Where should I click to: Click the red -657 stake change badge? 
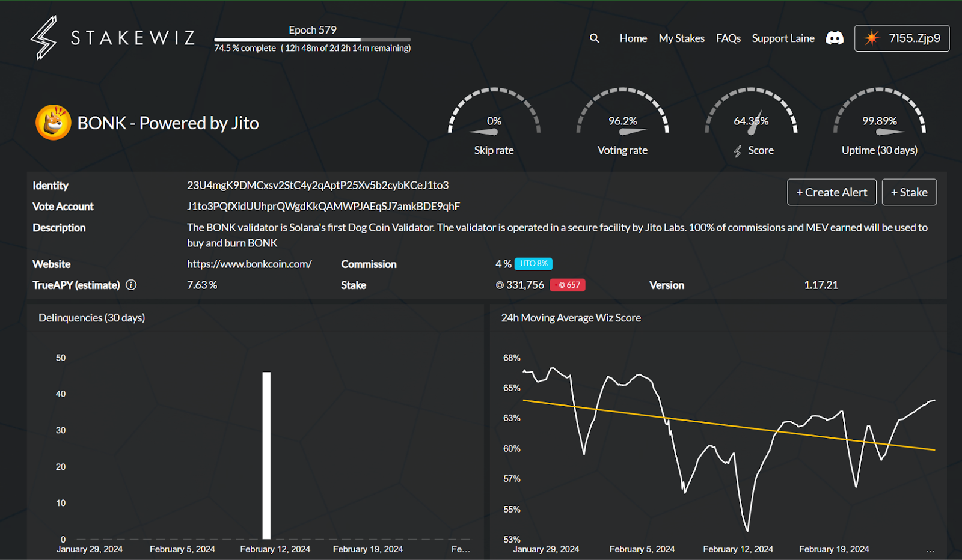click(568, 285)
